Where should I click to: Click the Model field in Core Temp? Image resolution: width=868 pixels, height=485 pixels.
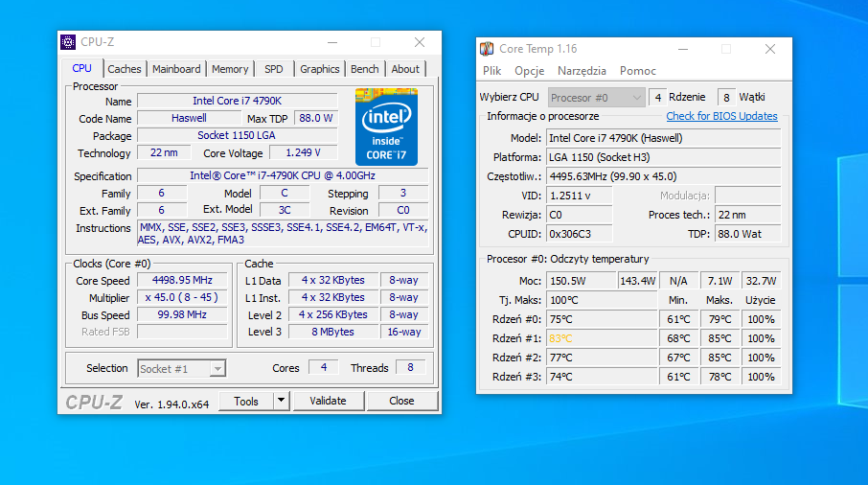click(663, 138)
